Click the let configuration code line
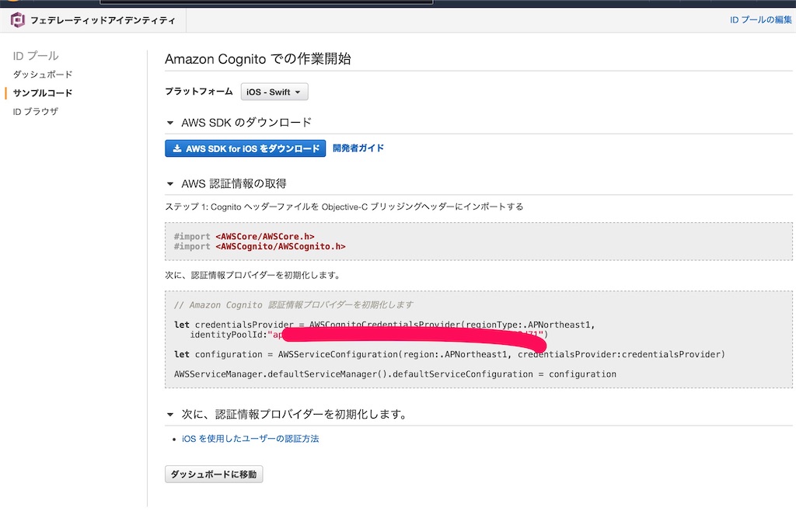 point(449,354)
